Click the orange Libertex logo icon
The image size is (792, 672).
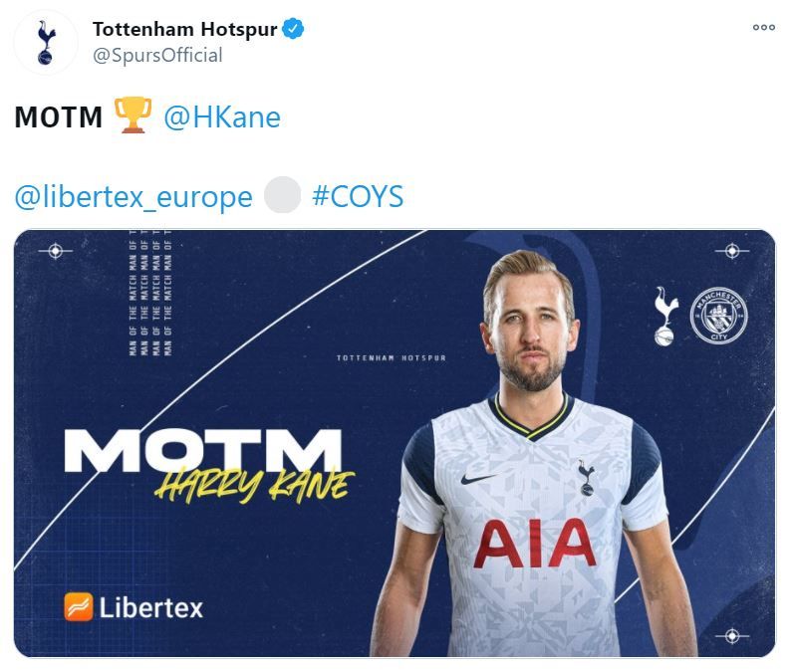click(79, 607)
